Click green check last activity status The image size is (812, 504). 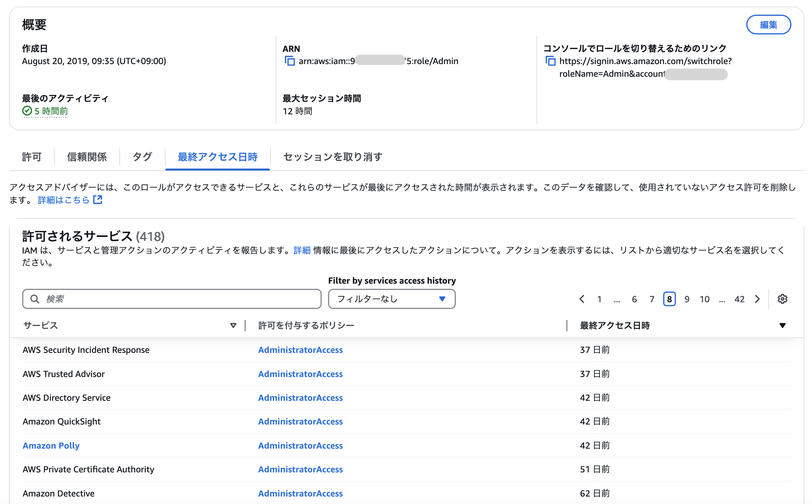coord(27,111)
